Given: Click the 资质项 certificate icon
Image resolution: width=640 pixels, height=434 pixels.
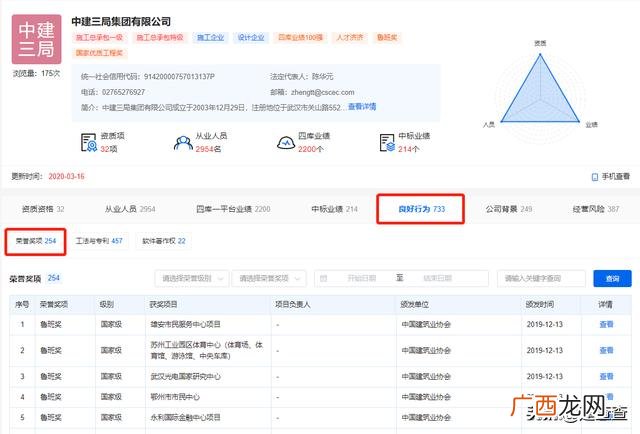Looking at the screenshot, I should [89, 142].
